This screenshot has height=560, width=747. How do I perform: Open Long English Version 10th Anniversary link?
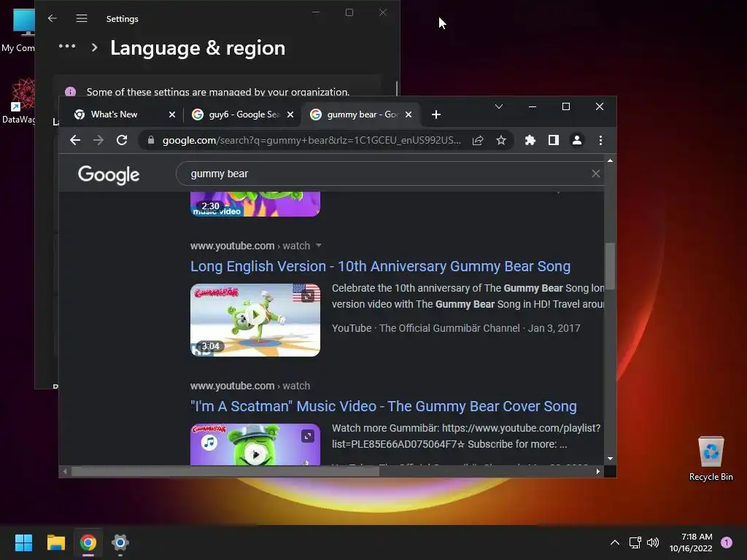(x=380, y=266)
